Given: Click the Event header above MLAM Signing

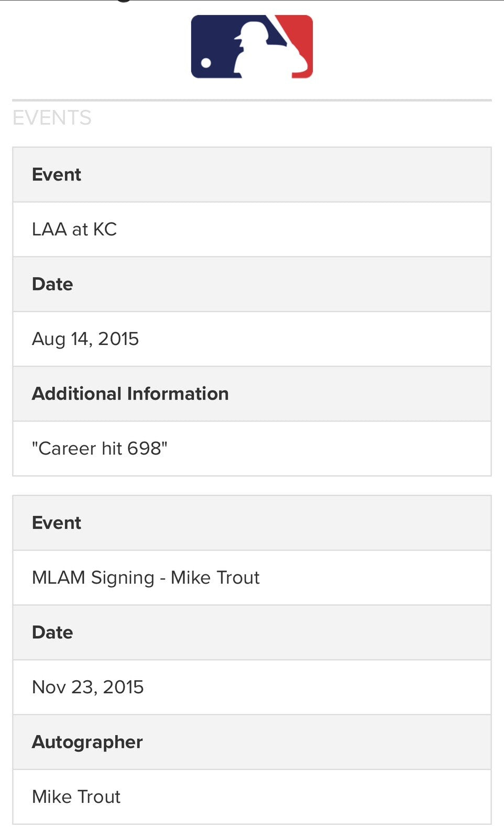Looking at the screenshot, I should 57,523.
